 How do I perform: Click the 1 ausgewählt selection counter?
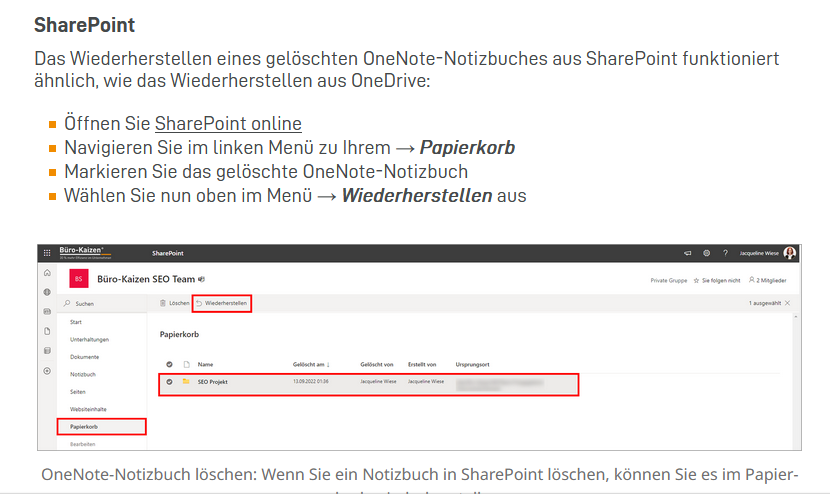pos(765,303)
